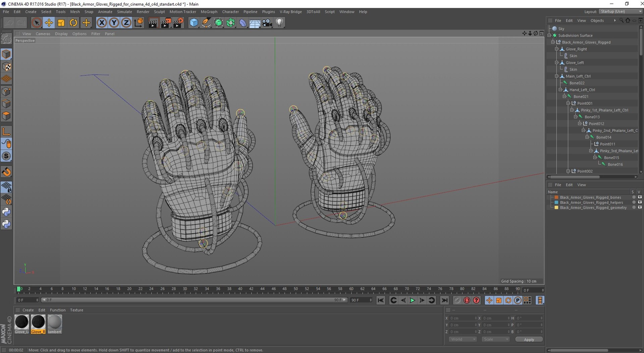This screenshot has width=644, height=353.
Task: Click the lower Python script icon
Action: point(6,224)
